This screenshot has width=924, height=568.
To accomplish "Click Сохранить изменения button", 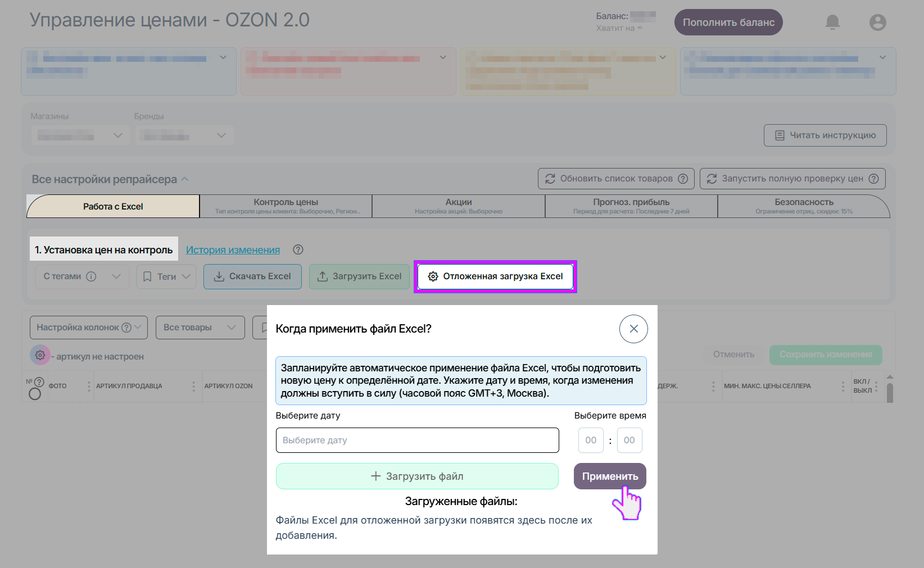I will click(x=826, y=355).
